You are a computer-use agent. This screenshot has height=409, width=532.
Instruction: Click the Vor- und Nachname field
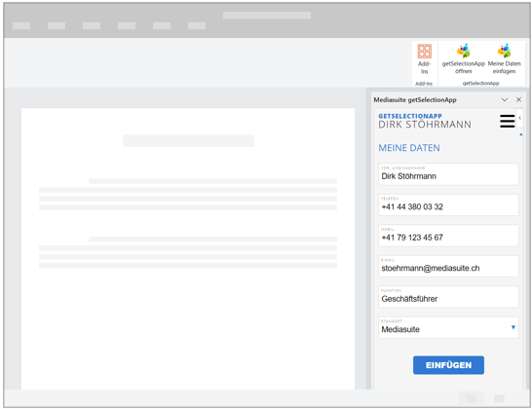448,174
